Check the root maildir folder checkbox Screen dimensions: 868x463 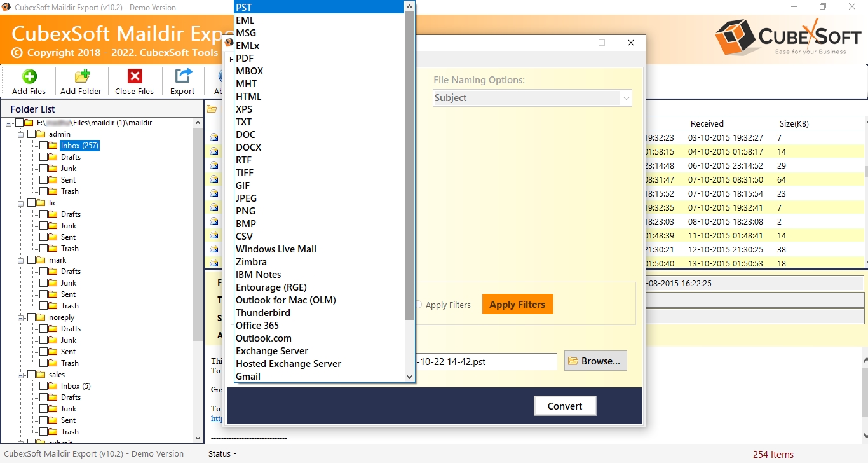tap(20, 122)
